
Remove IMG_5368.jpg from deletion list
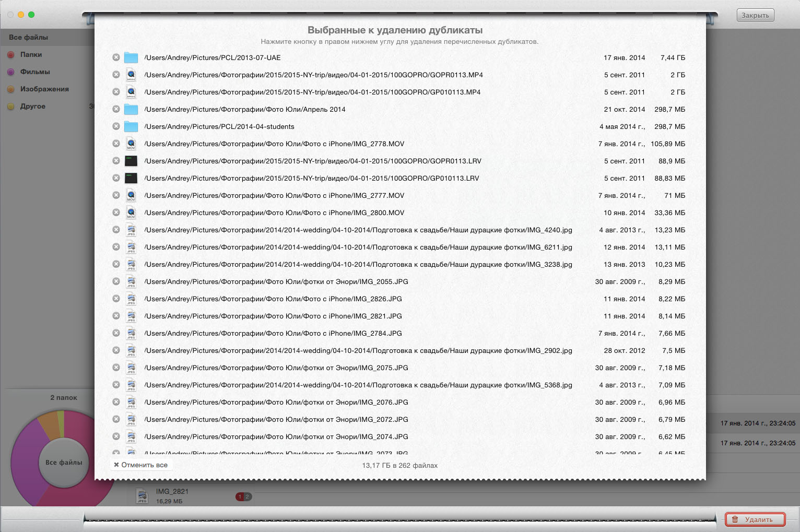pos(116,385)
